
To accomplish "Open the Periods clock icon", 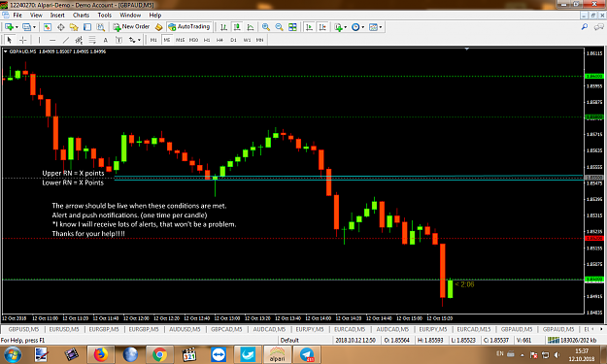I will tap(355, 27).
